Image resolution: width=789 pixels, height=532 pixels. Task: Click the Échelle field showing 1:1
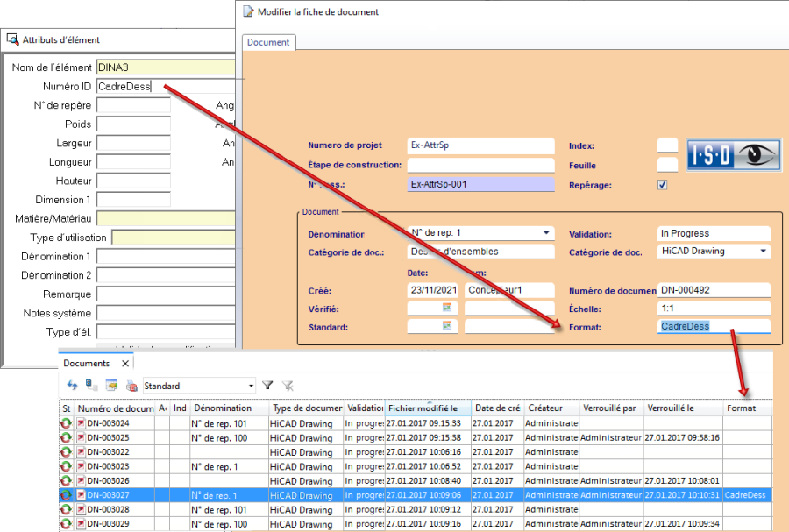714,309
